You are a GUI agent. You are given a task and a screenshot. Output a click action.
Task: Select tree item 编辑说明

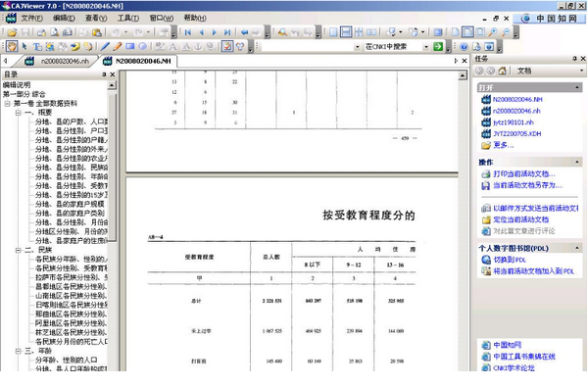[17, 85]
